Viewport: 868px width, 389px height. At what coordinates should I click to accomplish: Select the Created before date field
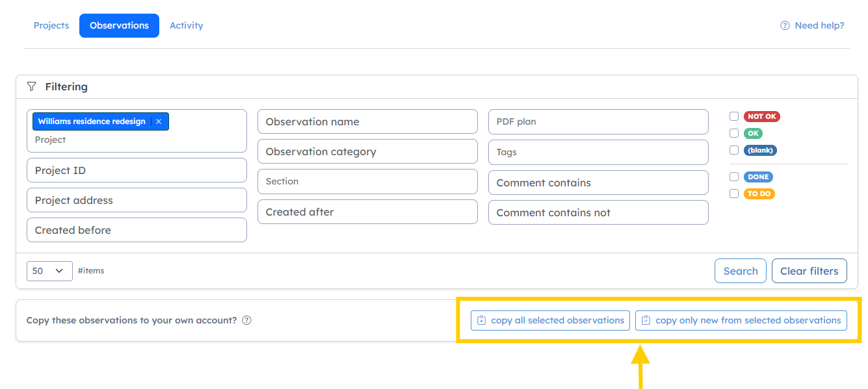pyautogui.click(x=137, y=230)
